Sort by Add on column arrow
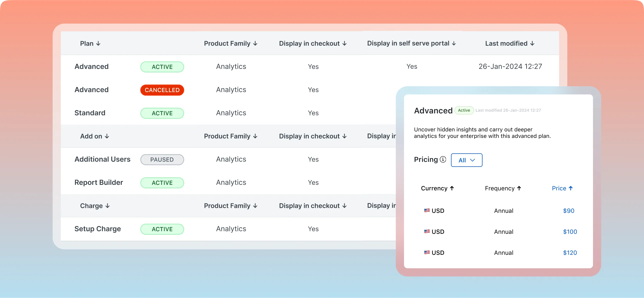 107,136
